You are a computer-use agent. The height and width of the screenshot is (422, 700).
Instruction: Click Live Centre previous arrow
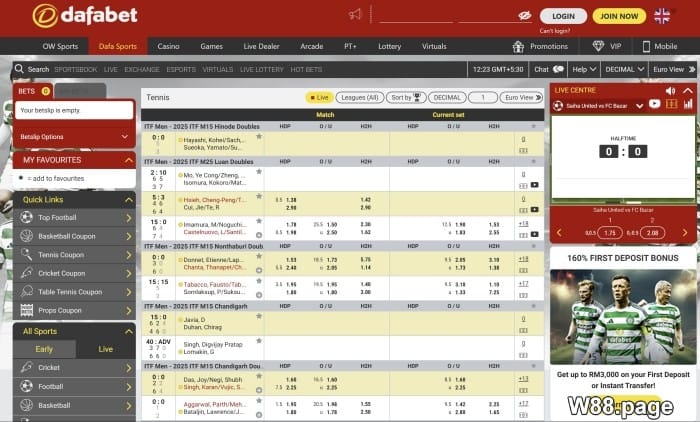coord(559,232)
